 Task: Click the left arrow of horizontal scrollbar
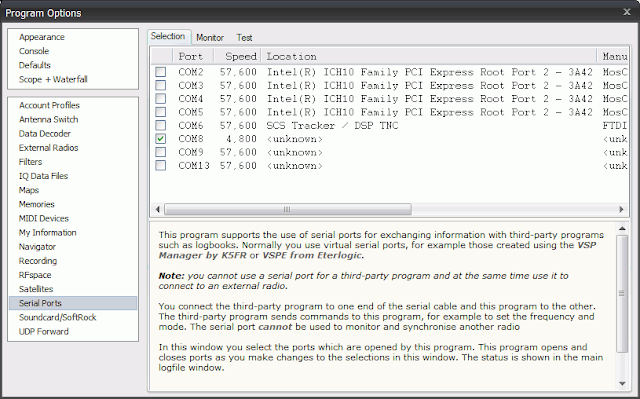point(158,209)
